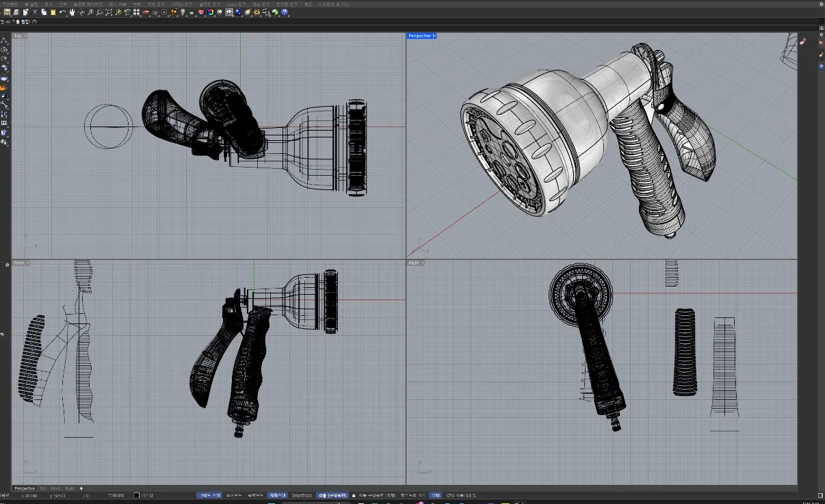Select the Pan hand tool

point(71,12)
